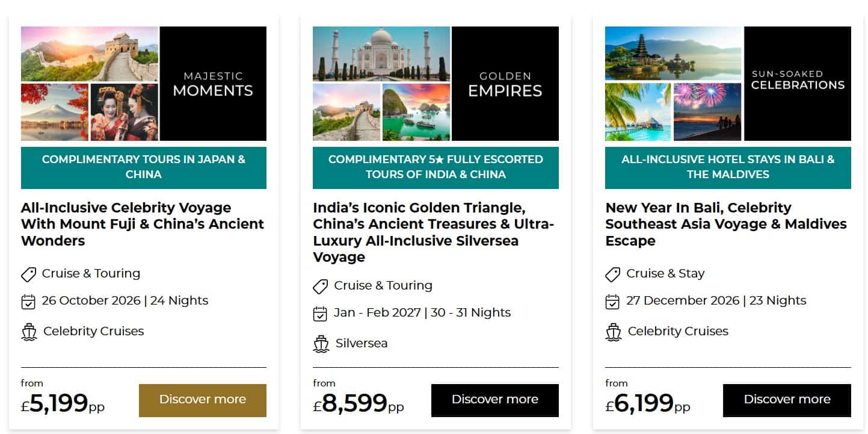This screenshot has width=868, height=434.
Task: Click the All-Inclusive Hotel Stays in Bali banner
Action: 728,167
